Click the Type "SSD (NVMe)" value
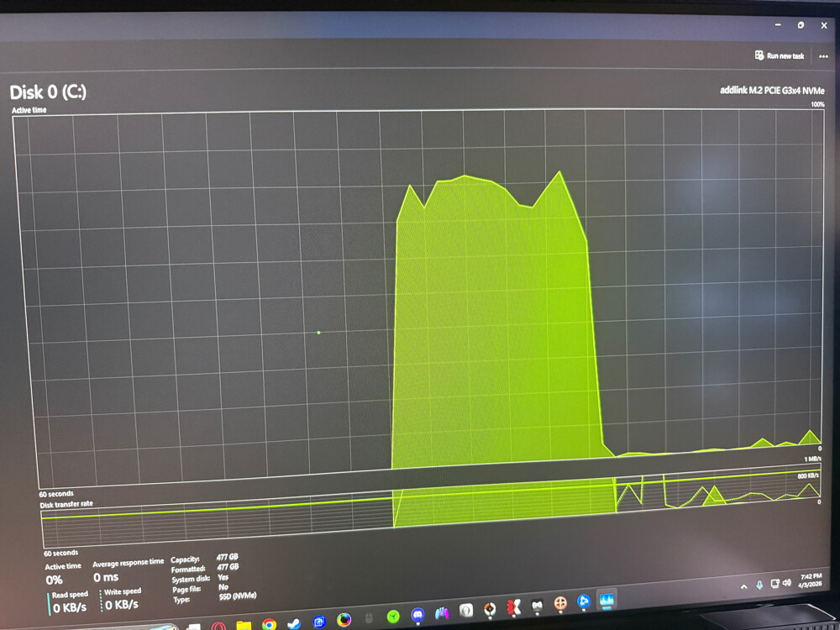The width and height of the screenshot is (840, 630). (238, 596)
